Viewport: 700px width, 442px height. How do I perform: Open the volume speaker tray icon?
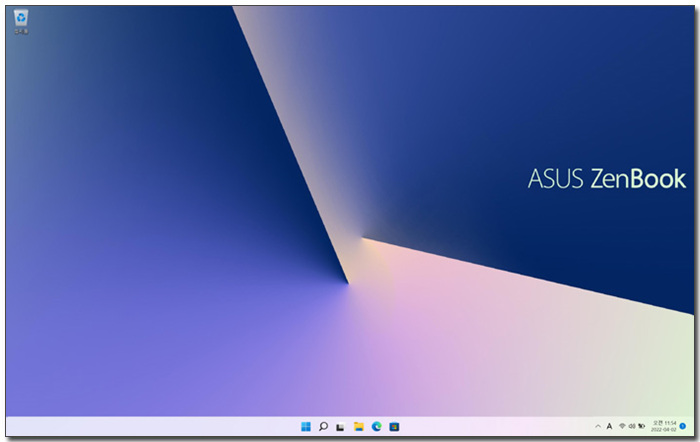click(x=632, y=426)
